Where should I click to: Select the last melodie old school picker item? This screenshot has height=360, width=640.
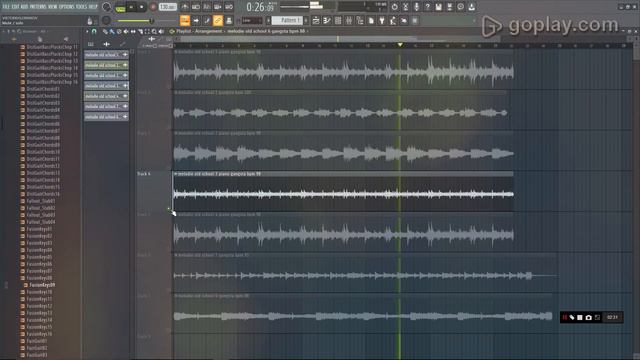tap(106, 116)
